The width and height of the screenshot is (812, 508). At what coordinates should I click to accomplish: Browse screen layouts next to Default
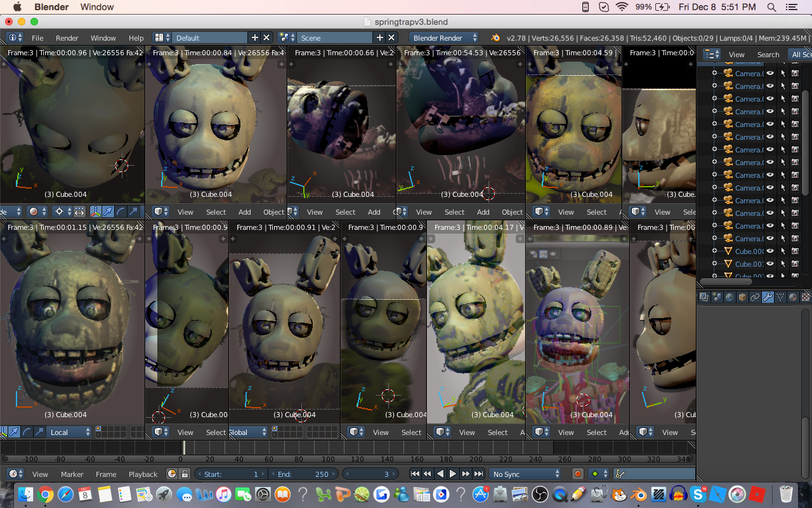[162, 37]
